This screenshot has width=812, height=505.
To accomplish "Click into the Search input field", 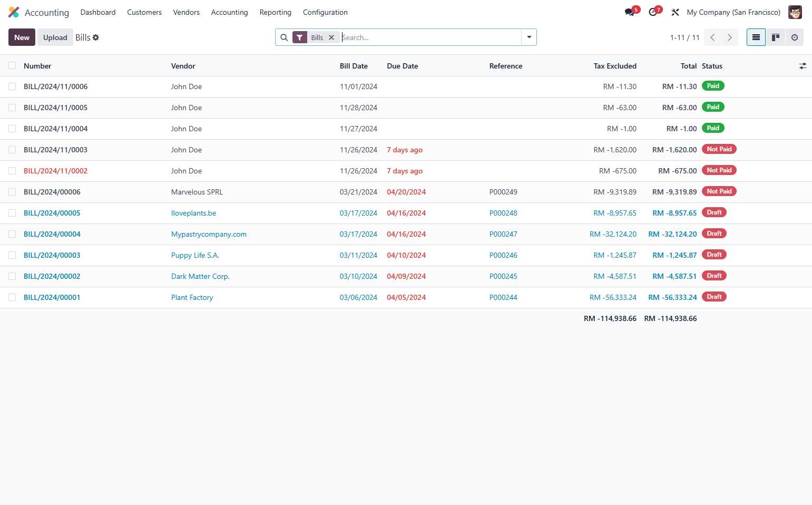I will point(430,37).
